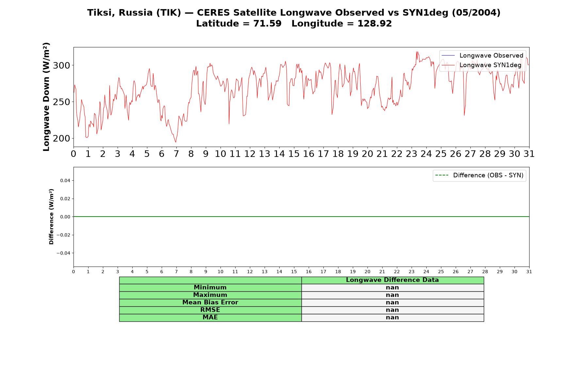This screenshot has height=392, width=588.
Task: Click the chart title Tiksi, Russia (TIK)
Action: [x=134, y=13]
